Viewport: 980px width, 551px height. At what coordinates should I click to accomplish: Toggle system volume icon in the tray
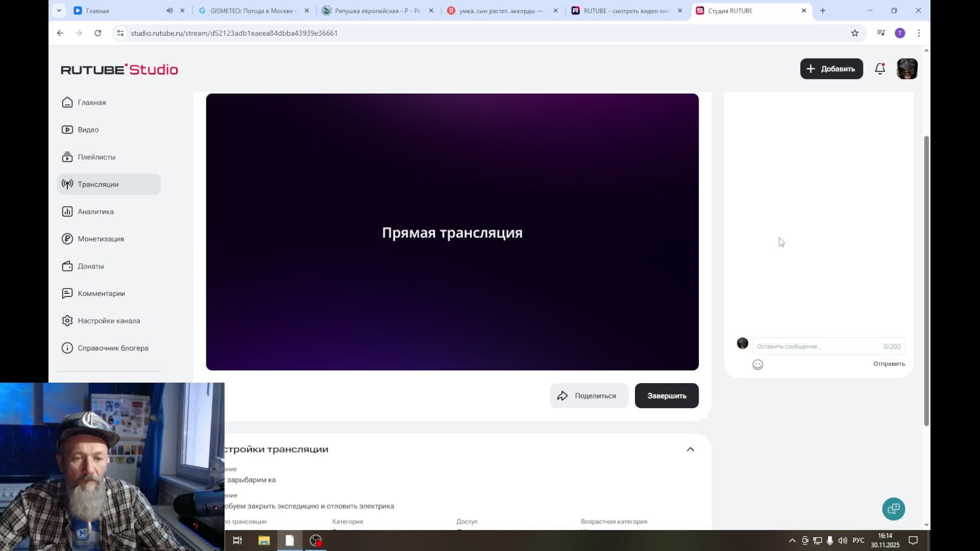pyautogui.click(x=842, y=540)
